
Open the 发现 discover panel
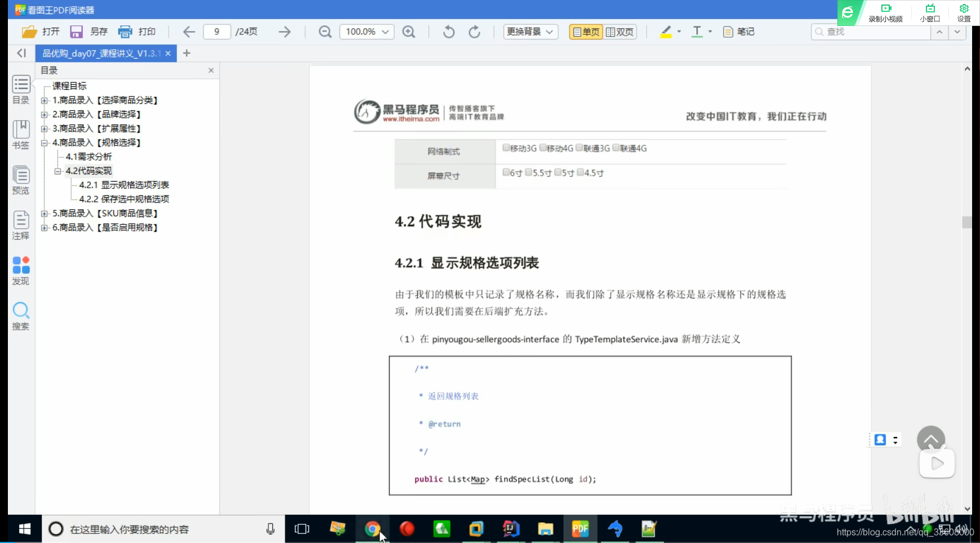coord(21,271)
